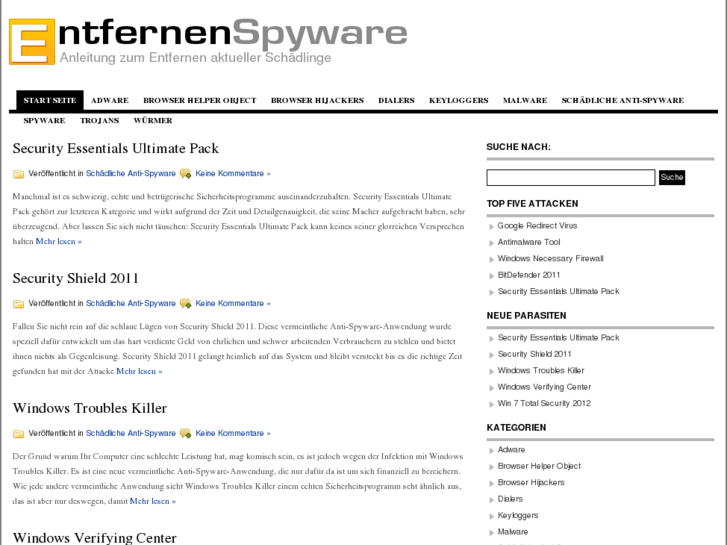Screen dimensions: 727x545
Task: Click Mehr lesen for Security Shield 2011
Action: click(139, 371)
